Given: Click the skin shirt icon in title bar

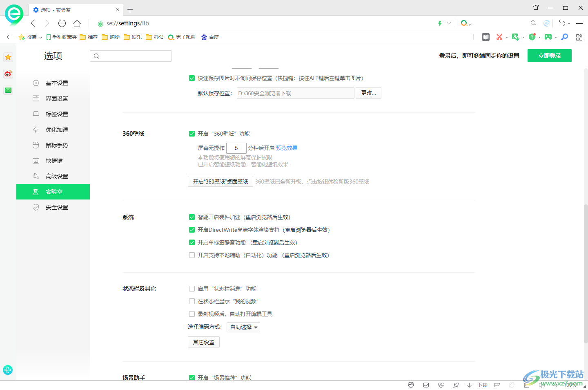Looking at the screenshot, I should [x=536, y=7].
